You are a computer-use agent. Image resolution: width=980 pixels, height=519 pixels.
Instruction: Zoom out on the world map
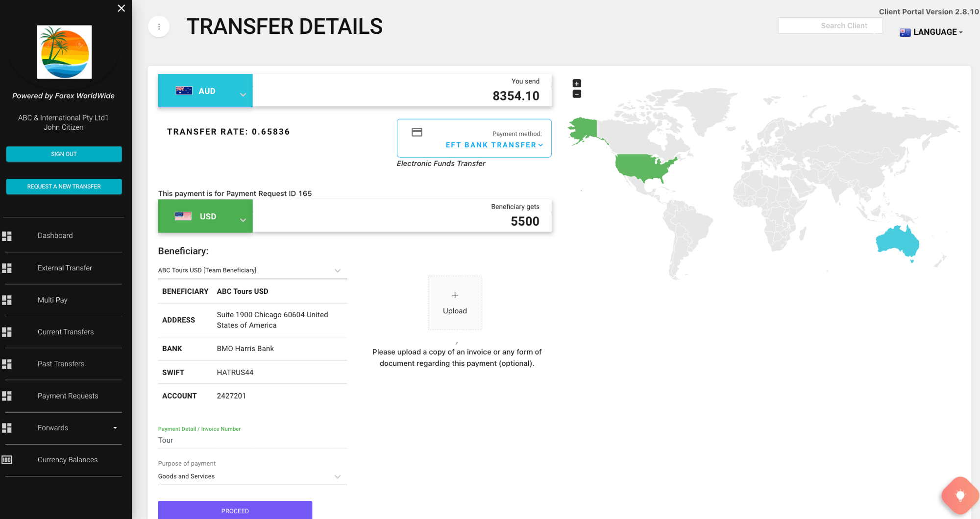click(577, 94)
